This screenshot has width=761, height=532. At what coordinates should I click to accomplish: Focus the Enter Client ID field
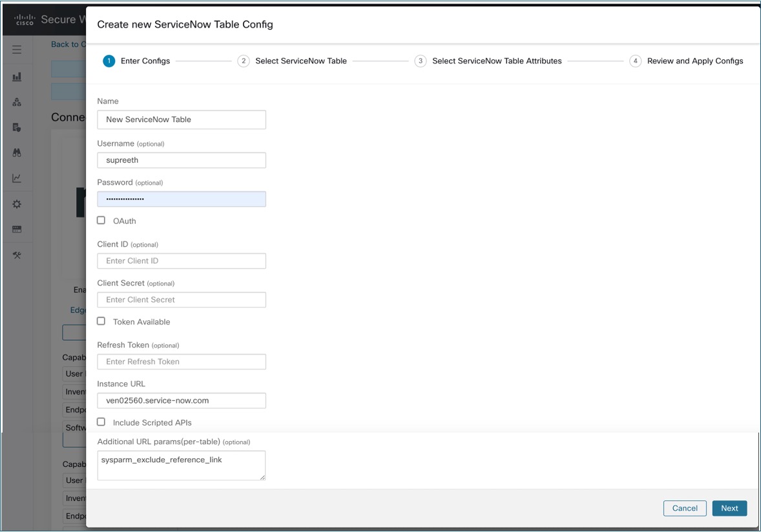coord(182,261)
